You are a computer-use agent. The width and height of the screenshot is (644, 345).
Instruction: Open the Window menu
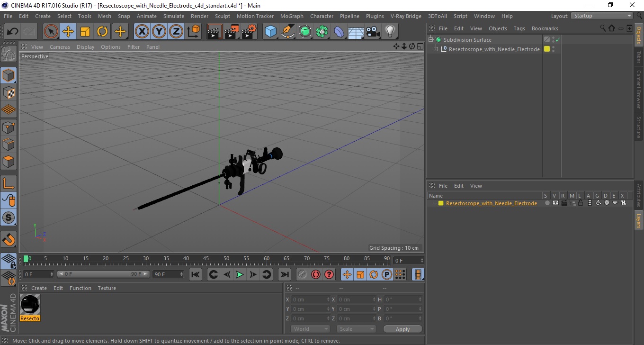(x=484, y=16)
